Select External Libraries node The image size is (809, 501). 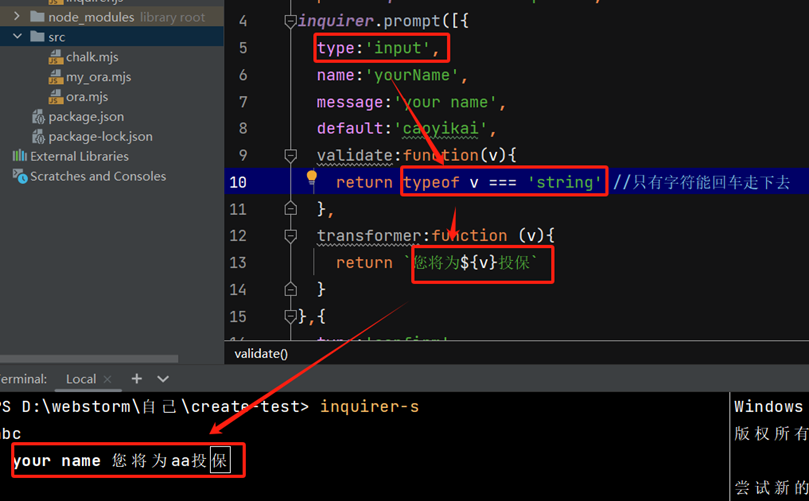tap(79, 156)
